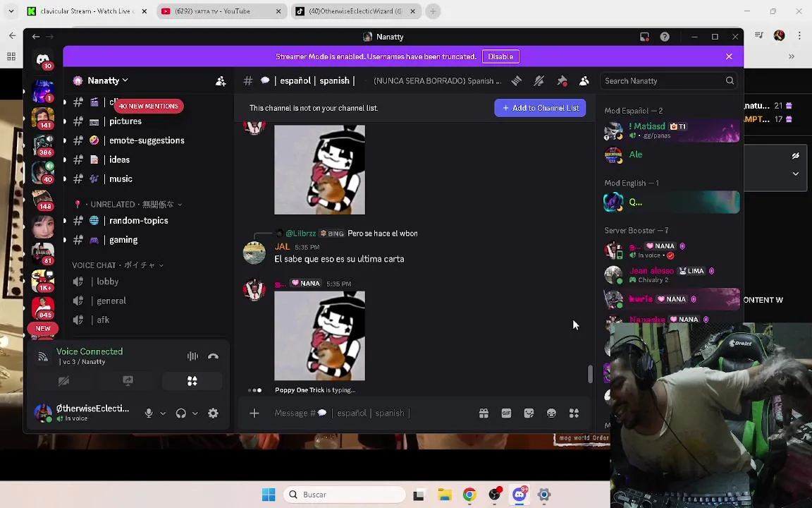Click Add to Channel List button
Viewport: 812px width, 508px height.
tap(540, 108)
